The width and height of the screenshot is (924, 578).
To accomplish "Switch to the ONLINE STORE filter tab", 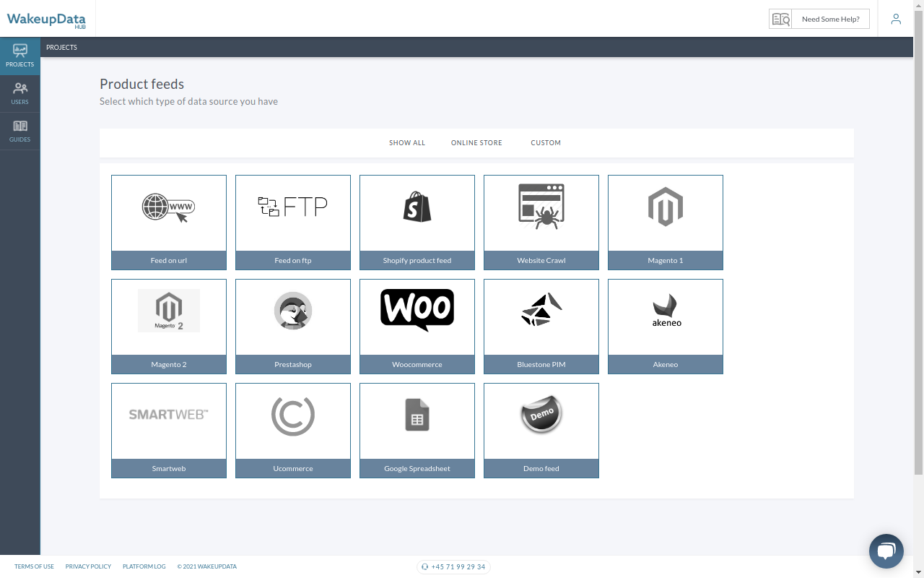I will pos(476,142).
